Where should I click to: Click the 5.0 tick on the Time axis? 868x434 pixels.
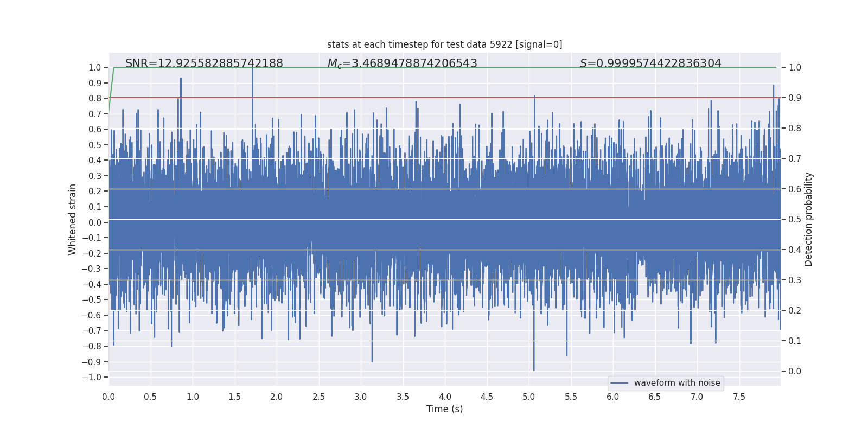point(529,397)
